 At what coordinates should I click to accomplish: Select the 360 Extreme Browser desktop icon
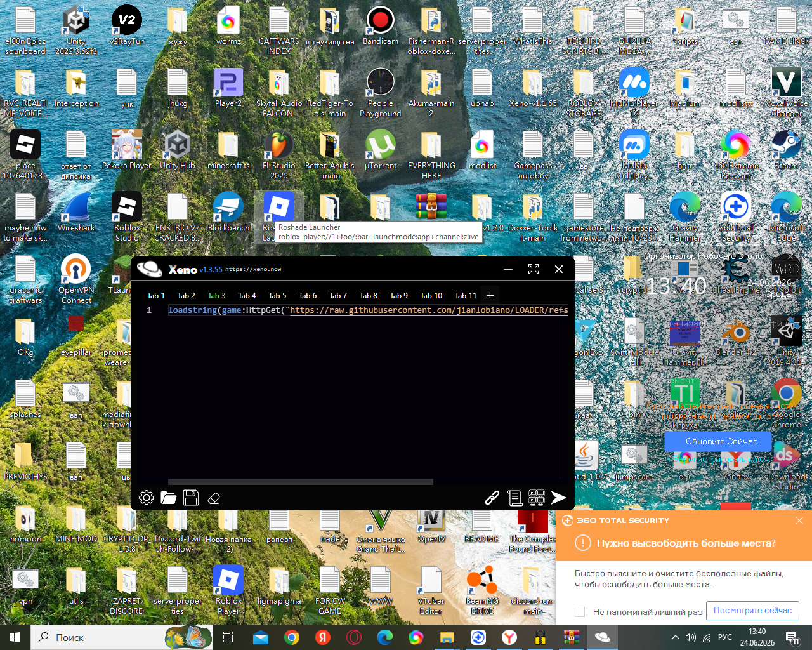point(736,156)
